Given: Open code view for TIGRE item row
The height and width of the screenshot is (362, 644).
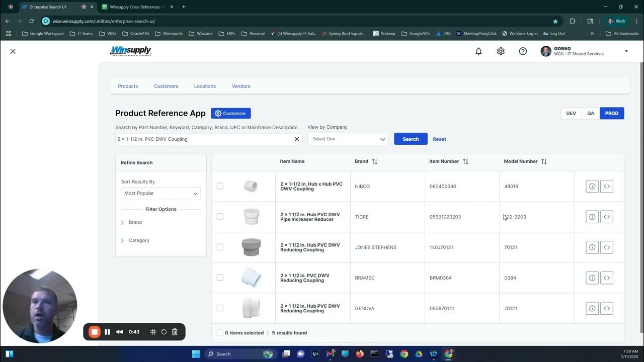Looking at the screenshot, I should 607,217.
